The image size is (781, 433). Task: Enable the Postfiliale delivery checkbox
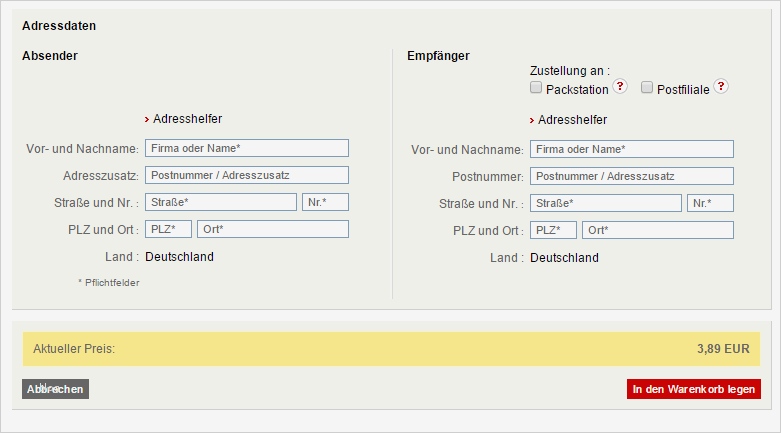tap(647, 88)
